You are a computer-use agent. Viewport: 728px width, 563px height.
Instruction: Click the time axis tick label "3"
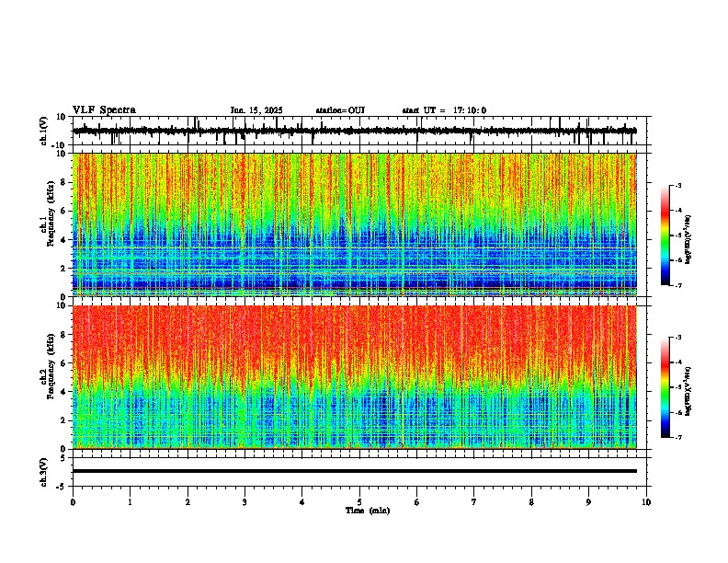[245, 502]
